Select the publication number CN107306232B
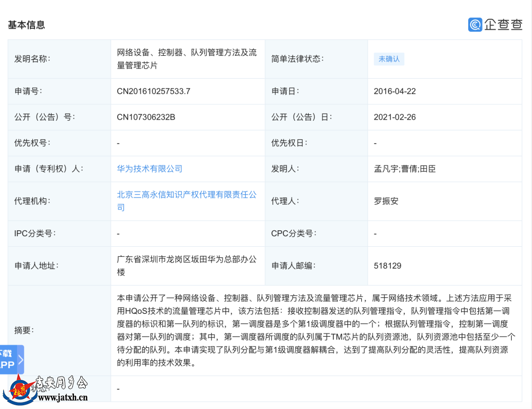Image resolution: width=532 pixels, height=409 pixels. [x=146, y=117]
